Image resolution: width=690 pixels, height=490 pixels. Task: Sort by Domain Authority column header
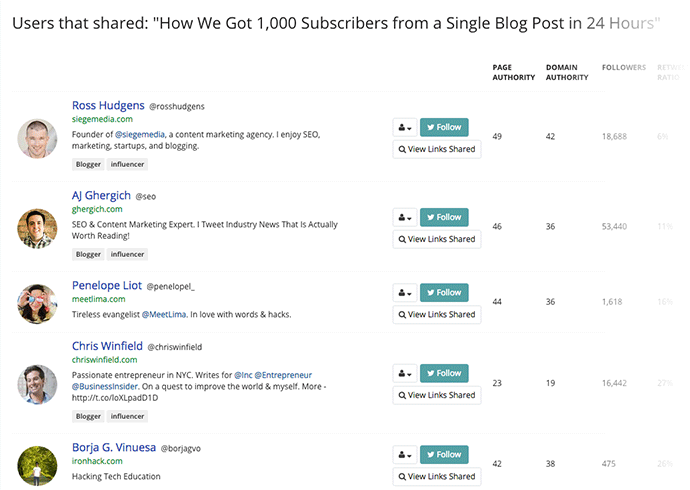click(567, 73)
